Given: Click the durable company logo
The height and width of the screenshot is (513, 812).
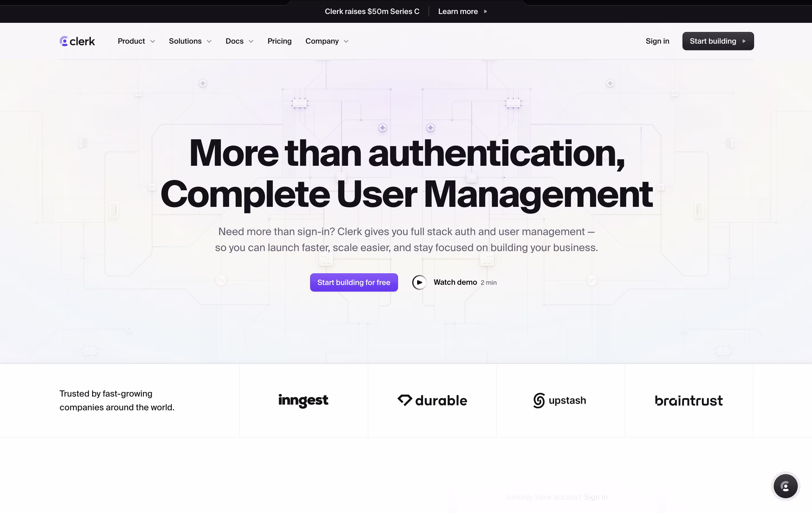Looking at the screenshot, I should pyautogui.click(x=432, y=400).
